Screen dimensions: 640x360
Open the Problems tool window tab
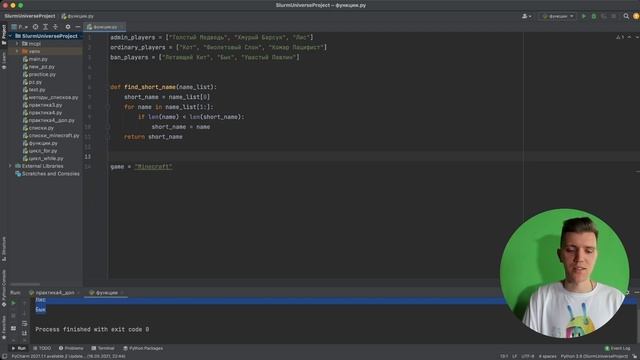point(71,348)
